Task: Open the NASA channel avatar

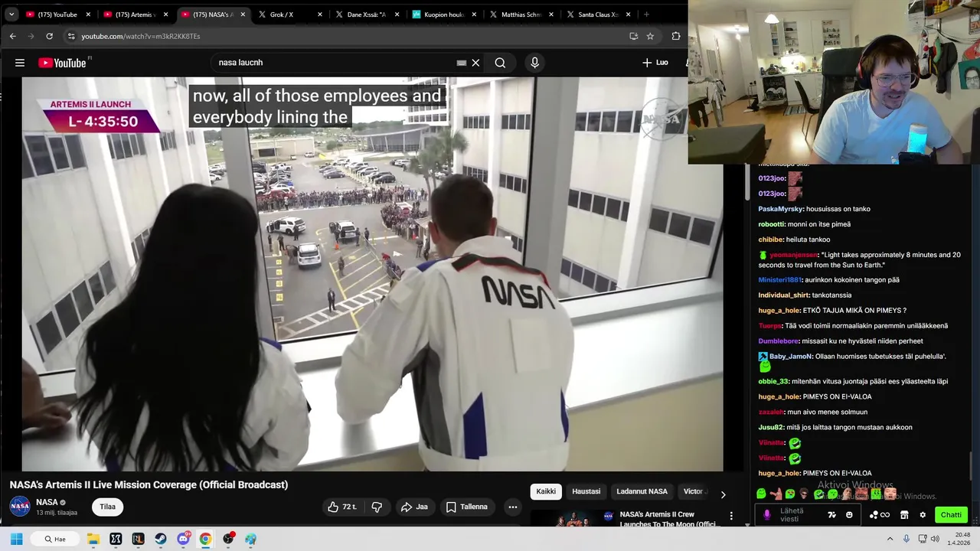Action: 20,506
